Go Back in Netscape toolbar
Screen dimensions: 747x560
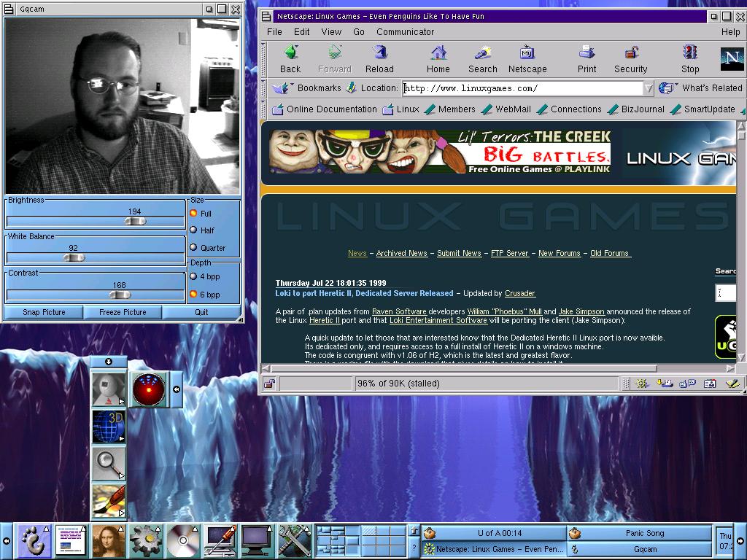point(290,59)
